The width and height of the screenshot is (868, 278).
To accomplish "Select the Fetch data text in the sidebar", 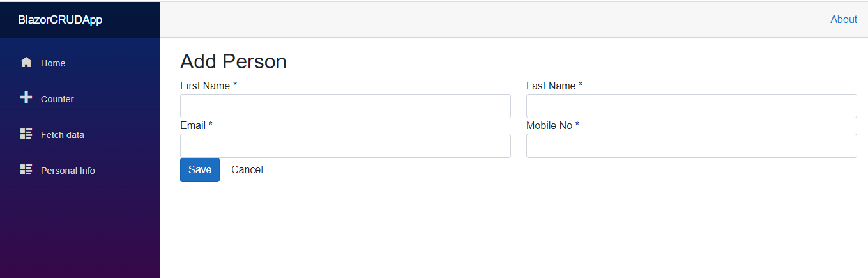I will click(x=63, y=135).
